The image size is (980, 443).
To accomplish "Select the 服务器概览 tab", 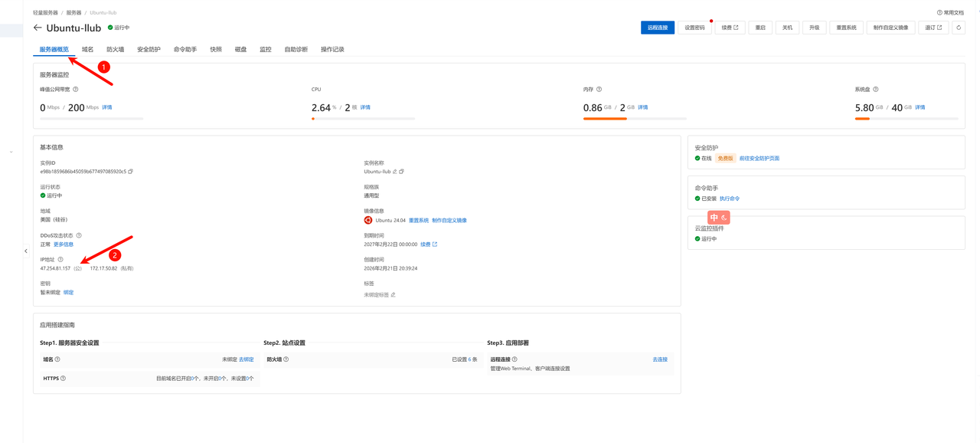I will pyautogui.click(x=54, y=50).
